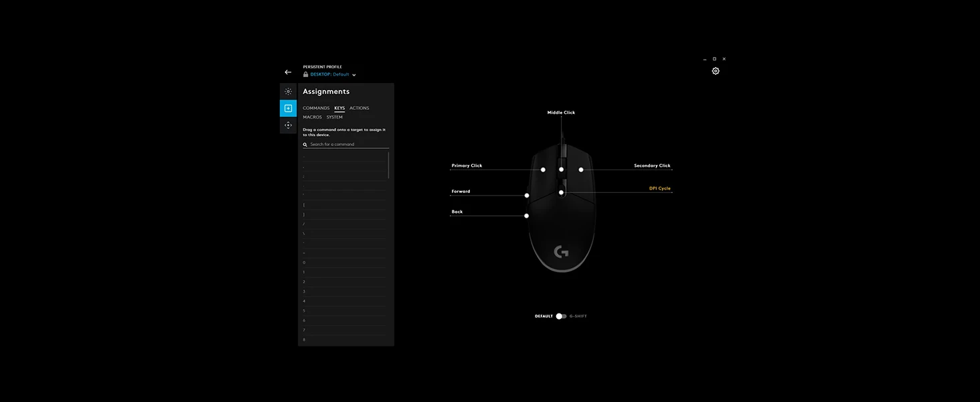Toggle the Default / G-Shift switch
The width and height of the screenshot is (980, 402).
click(x=561, y=316)
